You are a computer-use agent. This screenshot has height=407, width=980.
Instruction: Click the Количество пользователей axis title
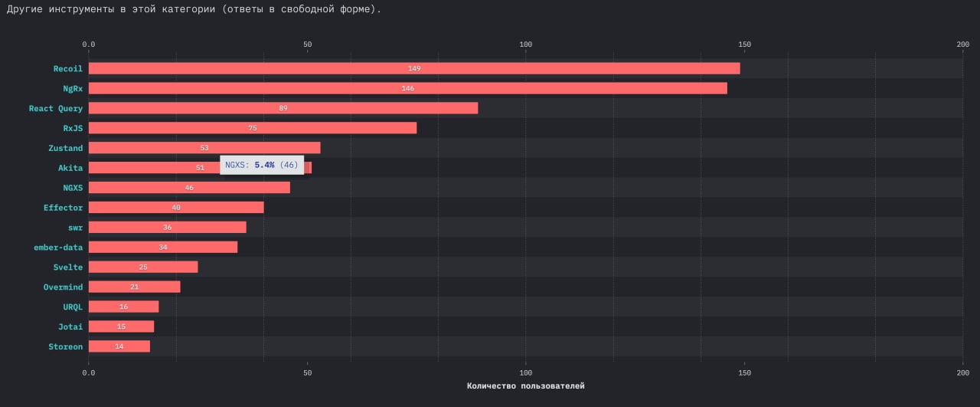pyautogui.click(x=526, y=386)
